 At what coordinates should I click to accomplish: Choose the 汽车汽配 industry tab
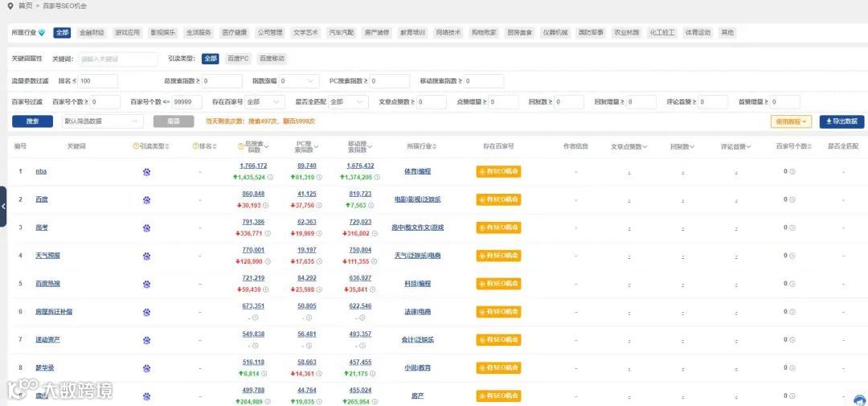(x=341, y=33)
